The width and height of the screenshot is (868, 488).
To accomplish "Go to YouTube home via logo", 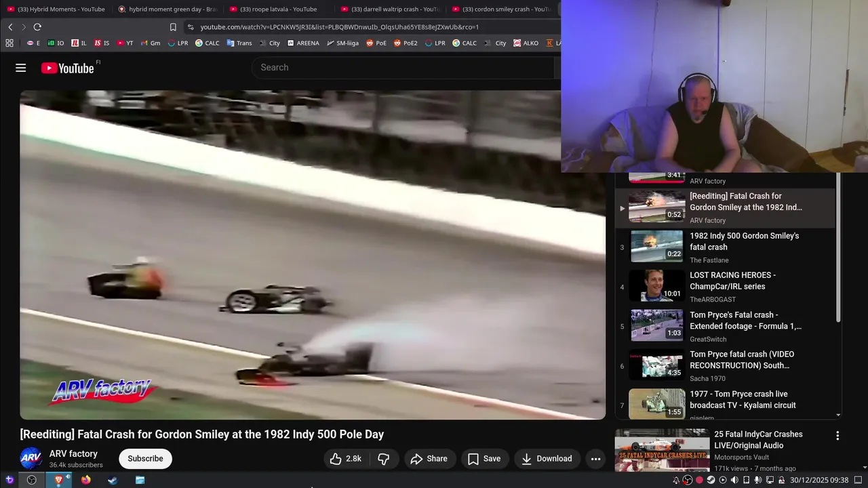I will pyautogui.click(x=67, y=68).
